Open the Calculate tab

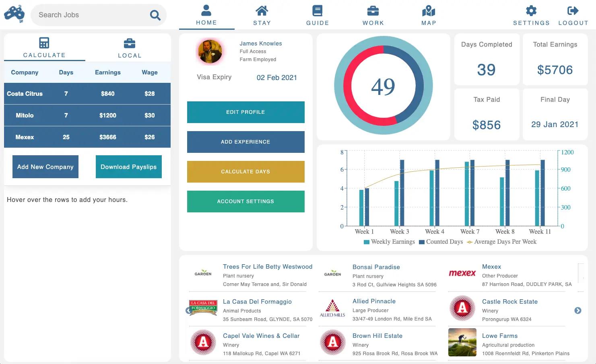tap(44, 47)
